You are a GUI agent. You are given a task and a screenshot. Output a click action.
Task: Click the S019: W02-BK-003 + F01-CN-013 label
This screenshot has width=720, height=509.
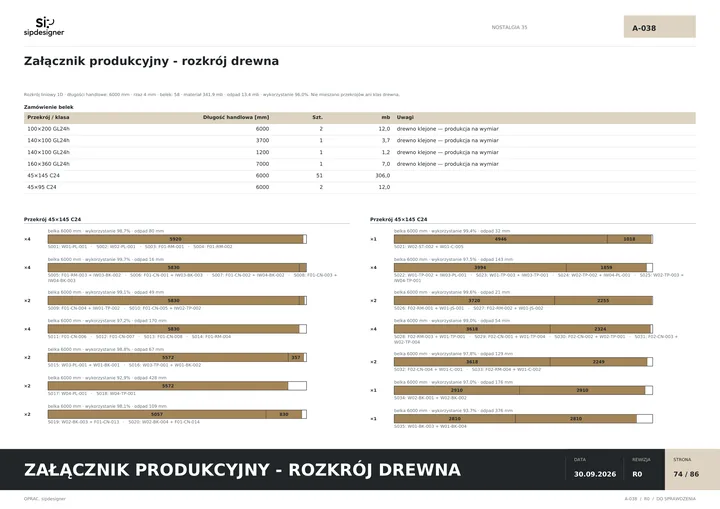83,422
